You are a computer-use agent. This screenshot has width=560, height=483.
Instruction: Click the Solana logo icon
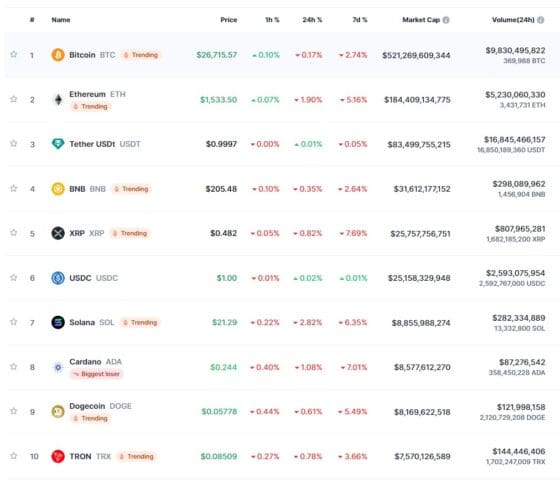point(58,322)
